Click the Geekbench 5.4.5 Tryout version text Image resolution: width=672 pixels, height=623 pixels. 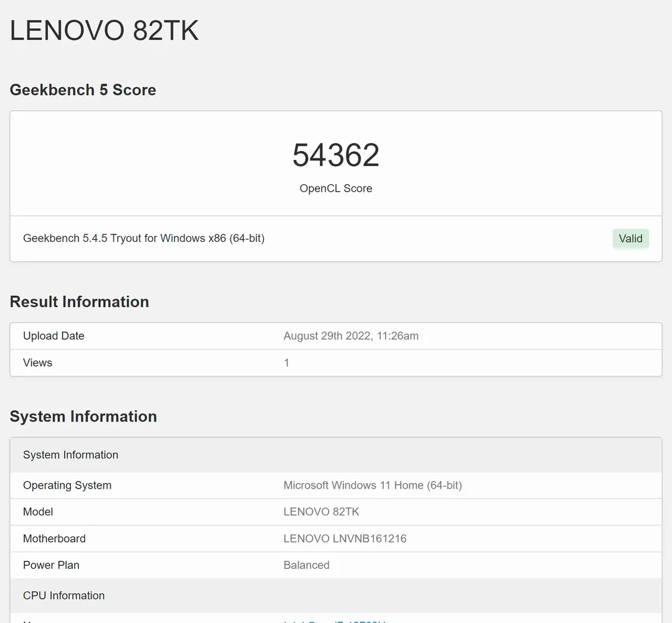click(144, 238)
